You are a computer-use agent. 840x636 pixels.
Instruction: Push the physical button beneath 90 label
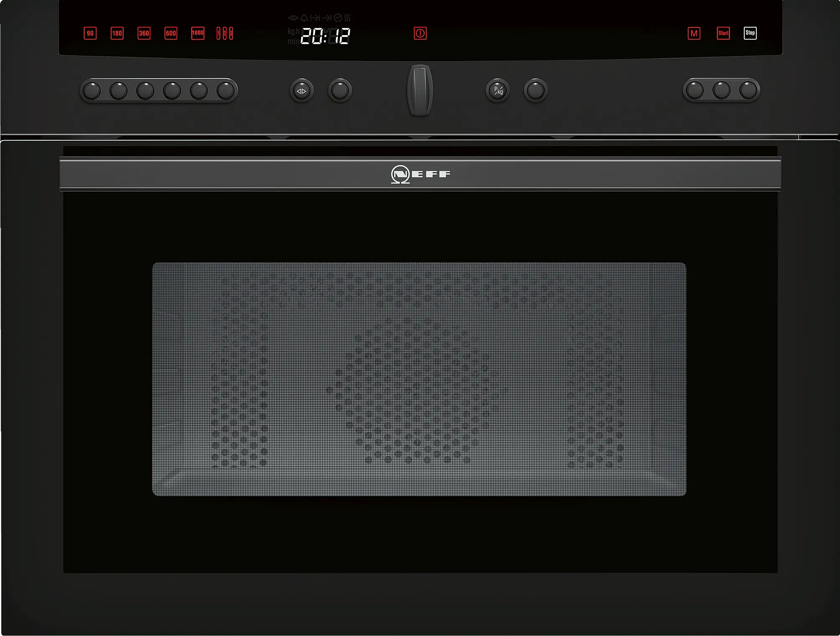tap(92, 91)
